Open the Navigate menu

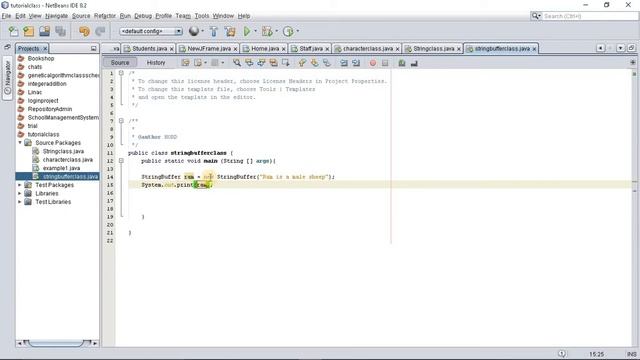56,16
